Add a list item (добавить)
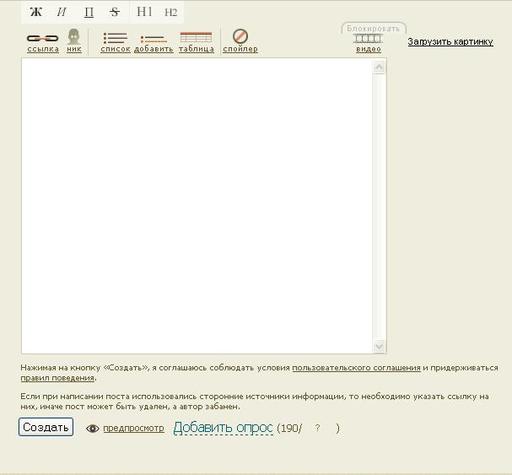Screen dimensions: 512x475 (153, 44)
